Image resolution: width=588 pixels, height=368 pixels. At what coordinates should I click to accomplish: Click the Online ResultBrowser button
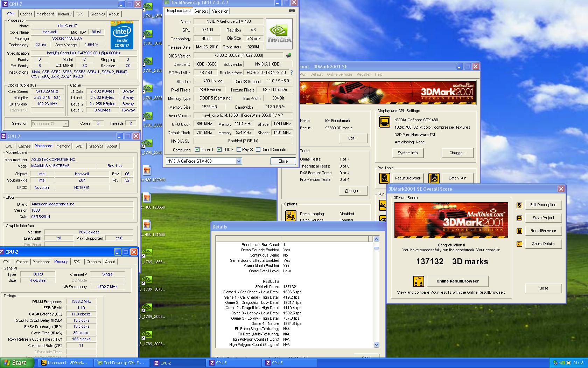(457, 281)
